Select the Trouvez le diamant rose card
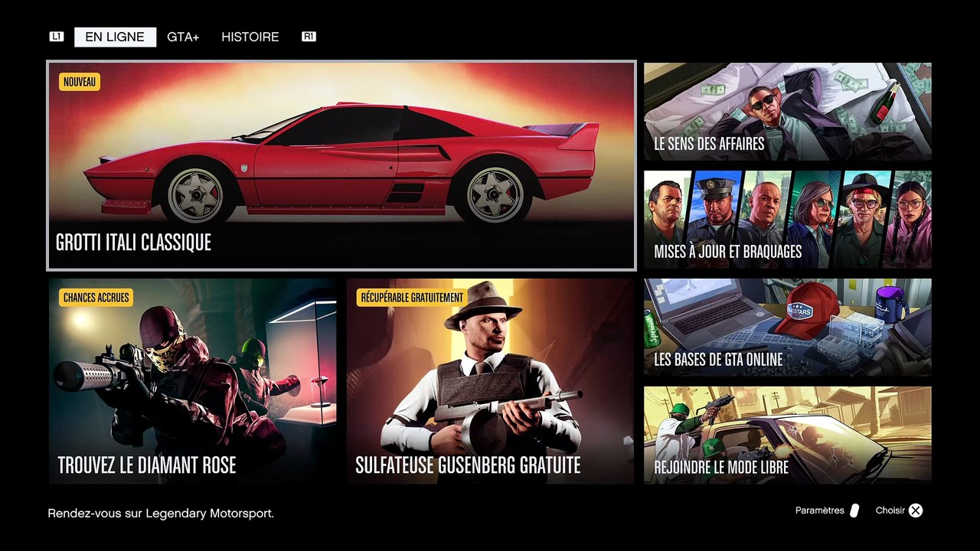The image size is (980, 551). [x=192, y=381]
